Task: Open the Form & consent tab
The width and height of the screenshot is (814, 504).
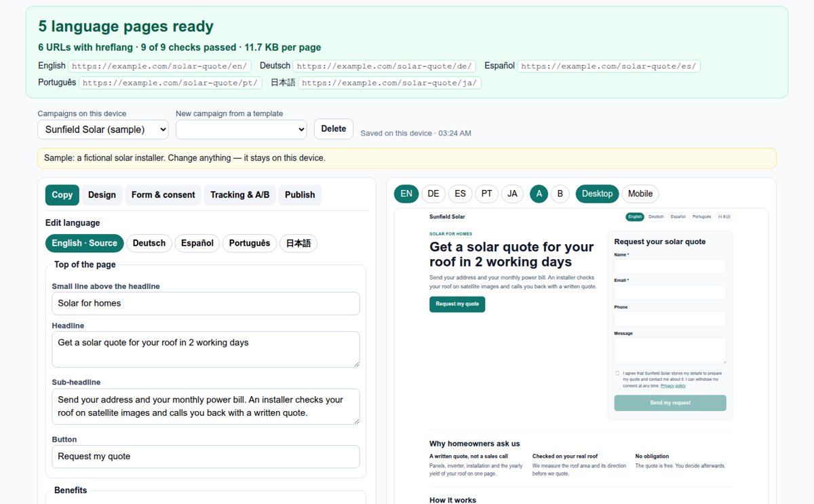Action: pyautogui.click(x=163, y=195)
